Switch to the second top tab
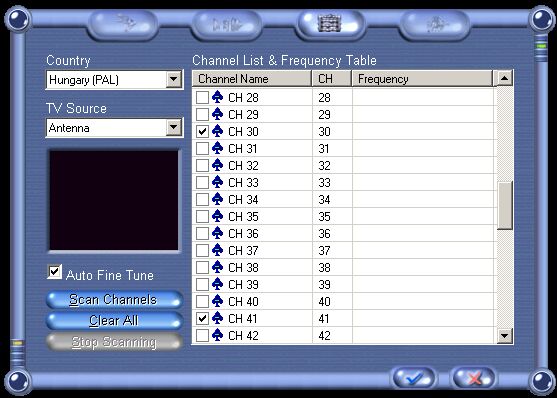The width and height of the screenshot is (557, 398). pos(226,25)
